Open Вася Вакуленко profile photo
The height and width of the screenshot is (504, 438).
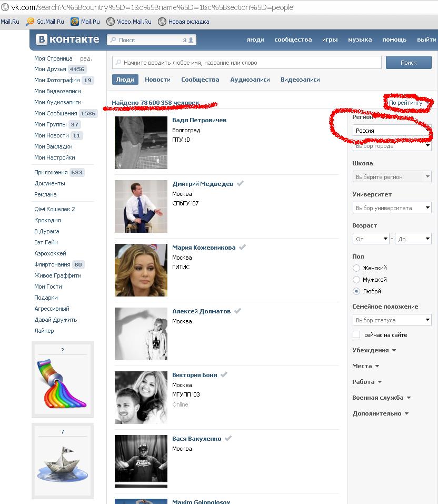(x=141, y=461)
